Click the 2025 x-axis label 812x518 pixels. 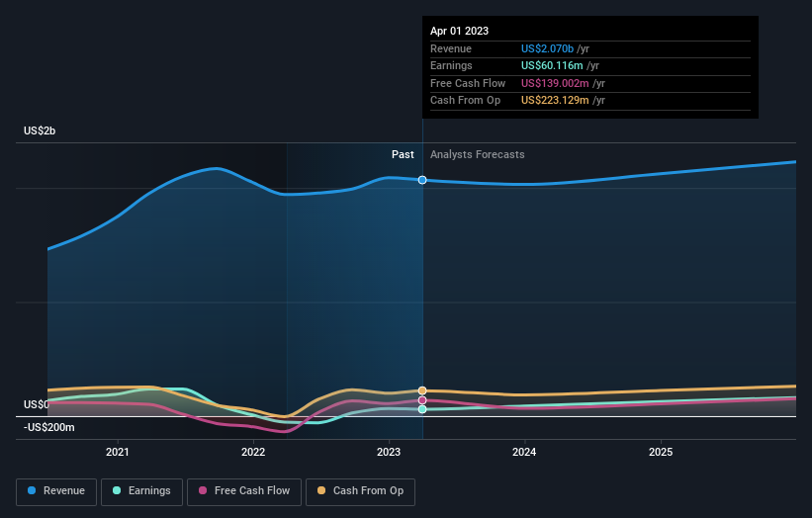(x=661, y=453)
